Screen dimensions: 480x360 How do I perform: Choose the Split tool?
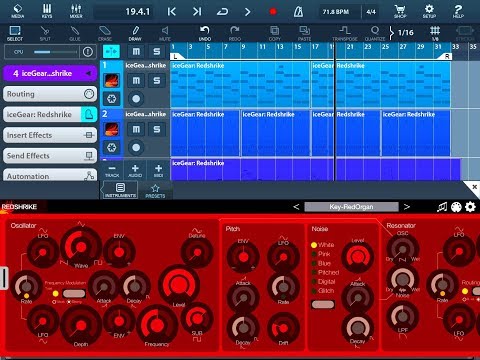tap(45, 33)
